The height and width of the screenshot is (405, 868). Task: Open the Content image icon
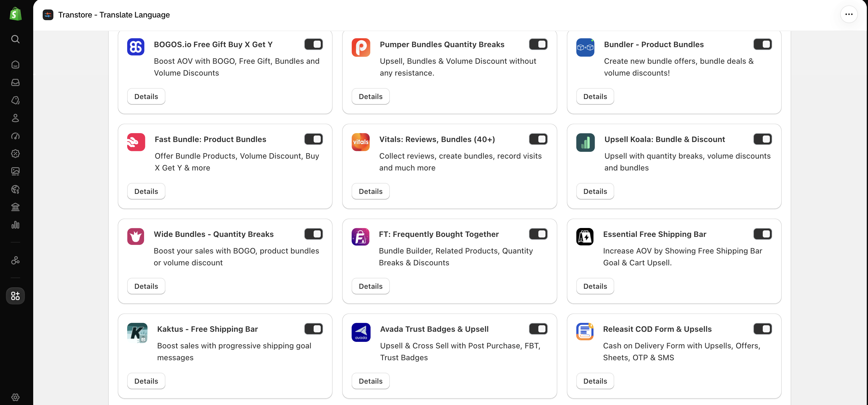(15, 171)
